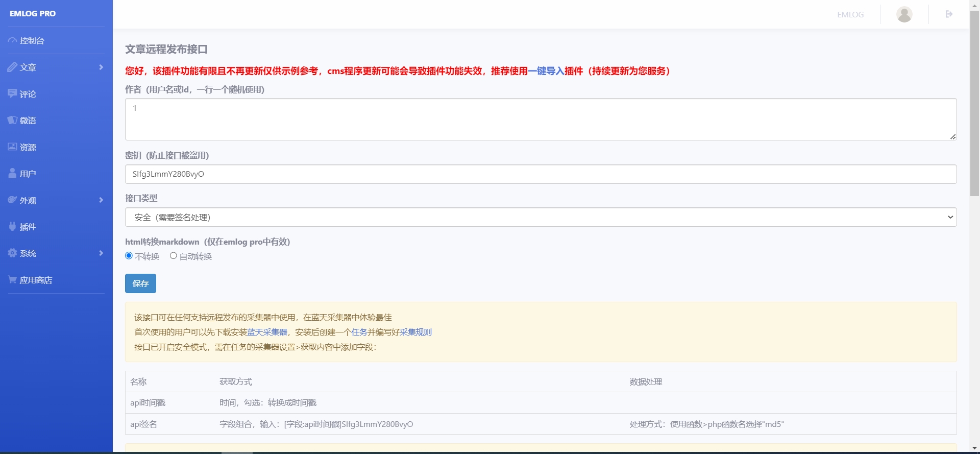Expand the 外观 sidebar submenu arrow
The image size is (980, 454).
point(101,200)
